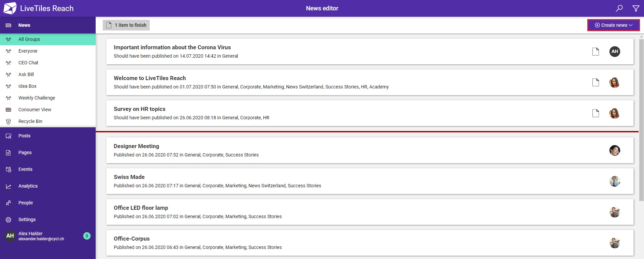Open the search magnifier icon

coord(619,8)
